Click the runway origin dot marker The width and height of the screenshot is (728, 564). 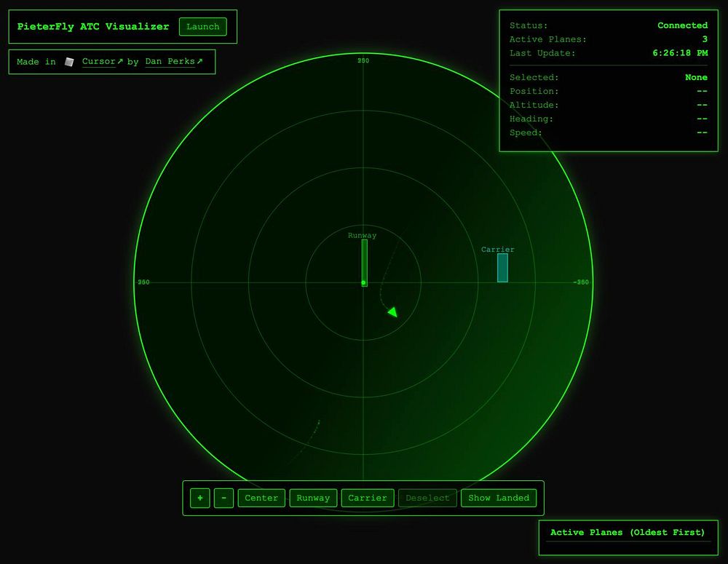[363, 282]
